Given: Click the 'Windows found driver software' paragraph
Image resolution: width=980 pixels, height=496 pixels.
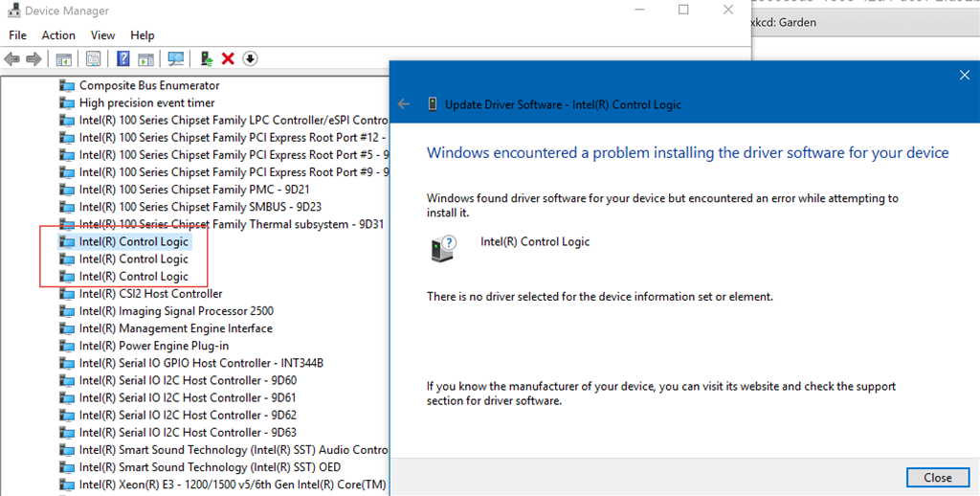Looking at the screenshot, I should tap(662, 205).
